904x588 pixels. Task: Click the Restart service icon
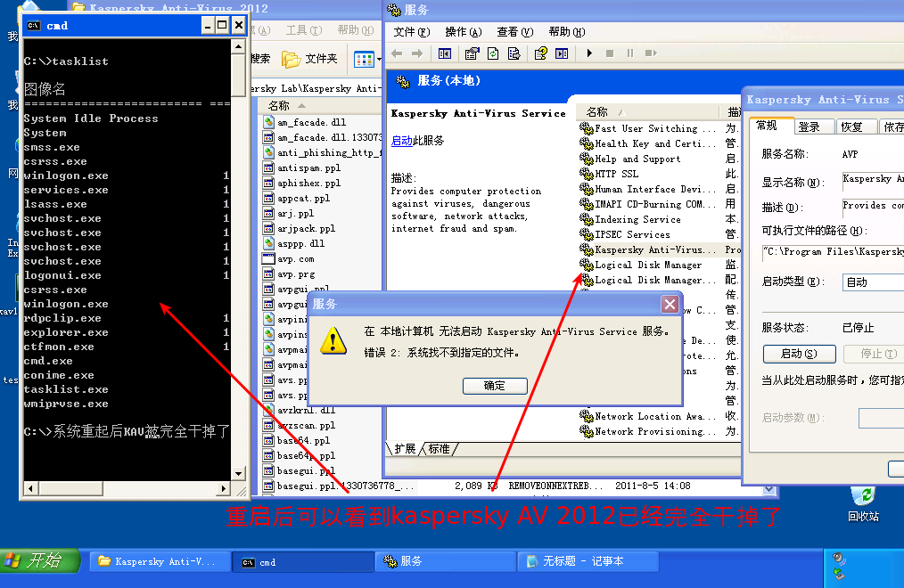point(651,53)
